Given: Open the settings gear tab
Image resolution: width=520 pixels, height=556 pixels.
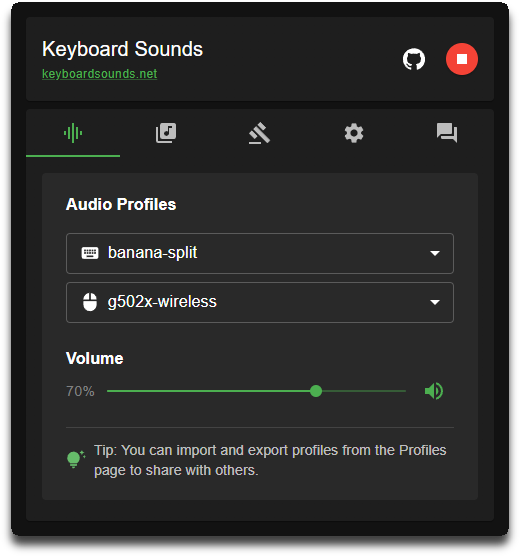Looking at the screenshot, I should [x=354, y=133].
